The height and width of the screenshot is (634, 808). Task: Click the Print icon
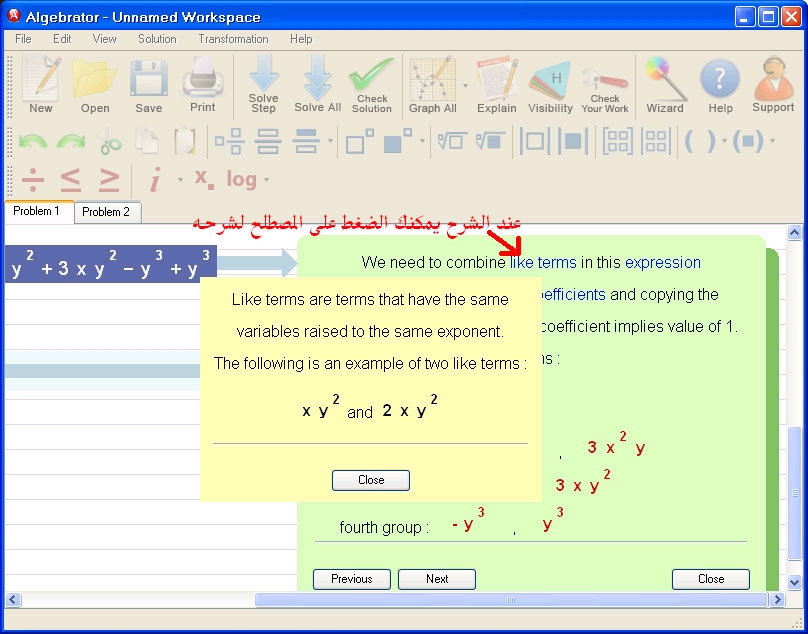coord(202,84)
